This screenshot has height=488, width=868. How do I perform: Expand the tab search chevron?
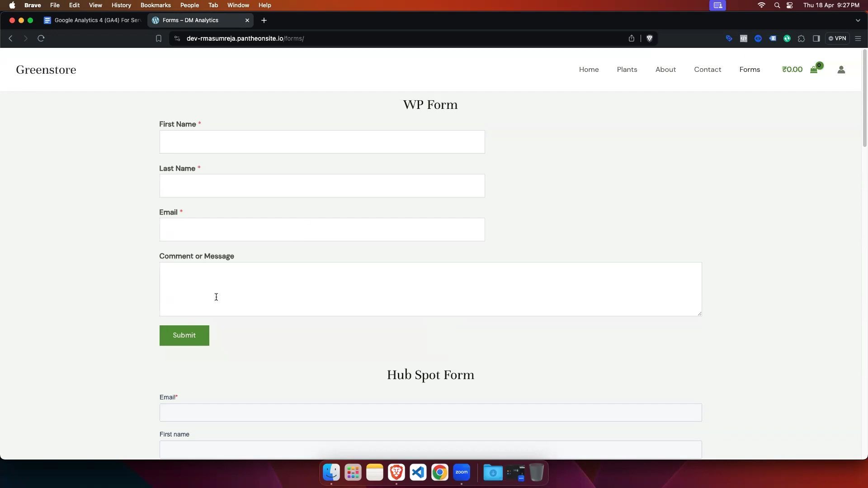[x=858, y=20]
